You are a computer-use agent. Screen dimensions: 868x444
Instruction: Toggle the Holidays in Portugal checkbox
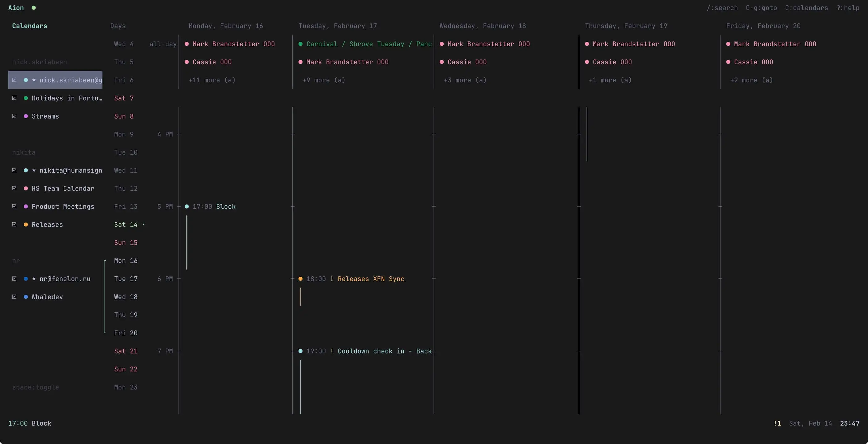click(x=15, y=98)
